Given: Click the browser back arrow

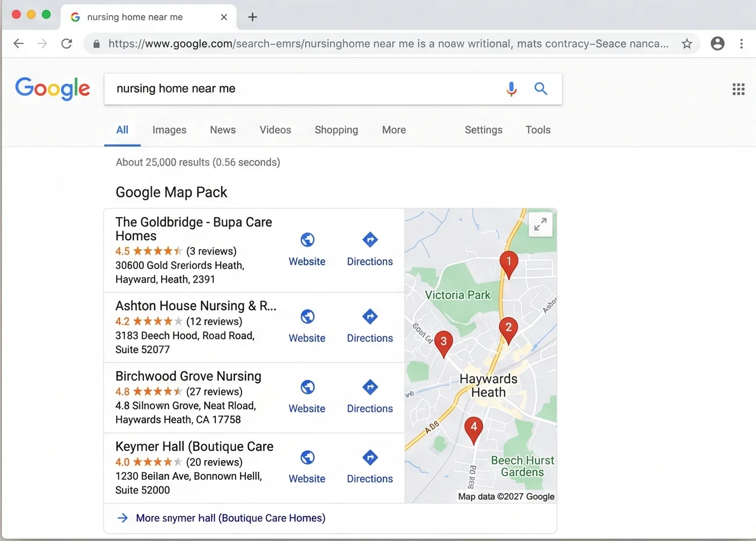Looking at the screenshot, I should [18, 44].
